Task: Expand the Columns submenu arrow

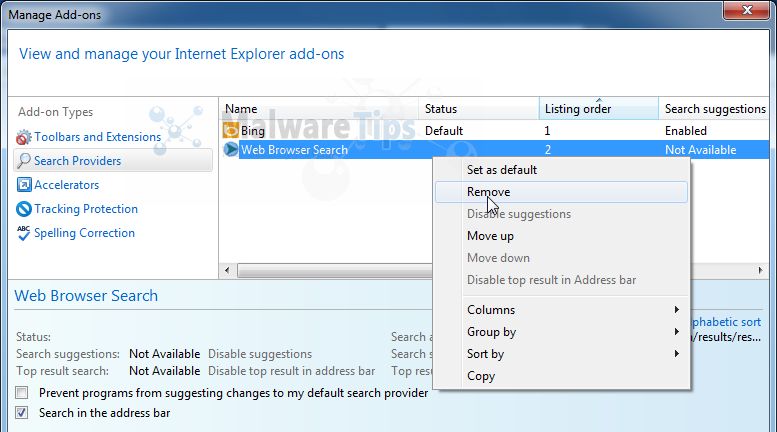Action: (676, 310)
